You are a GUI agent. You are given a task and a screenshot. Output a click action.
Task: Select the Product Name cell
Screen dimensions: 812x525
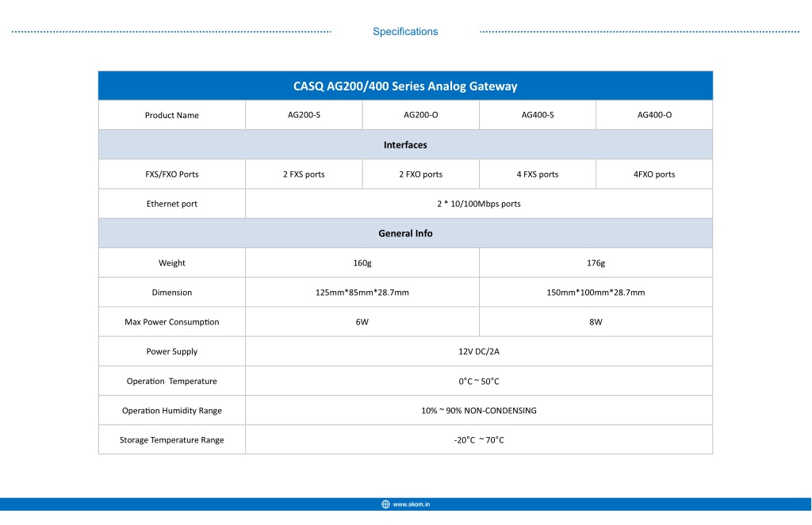(x=172, y=115)
